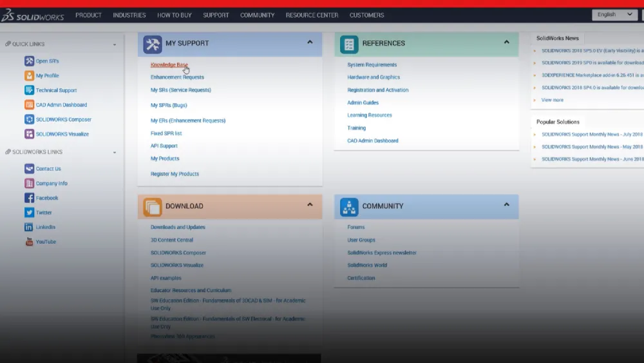The width and height of the screenshot is (644, 363).
Task: Open the API Support link
Action: 164,146
